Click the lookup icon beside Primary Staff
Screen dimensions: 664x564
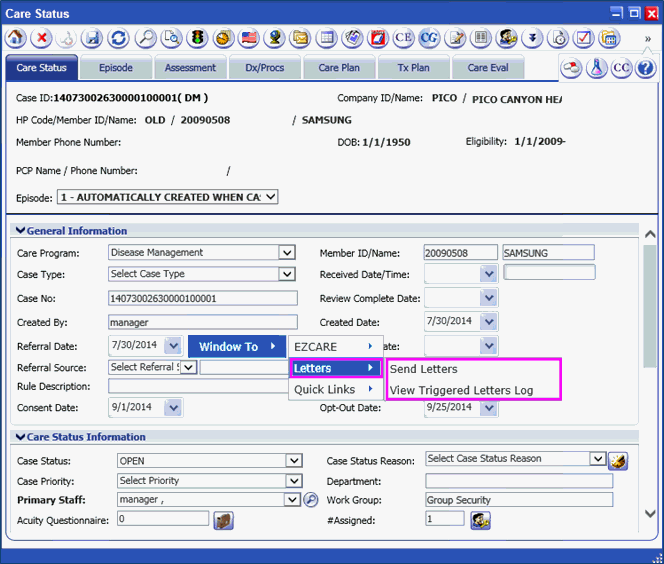tap(310, 500)
